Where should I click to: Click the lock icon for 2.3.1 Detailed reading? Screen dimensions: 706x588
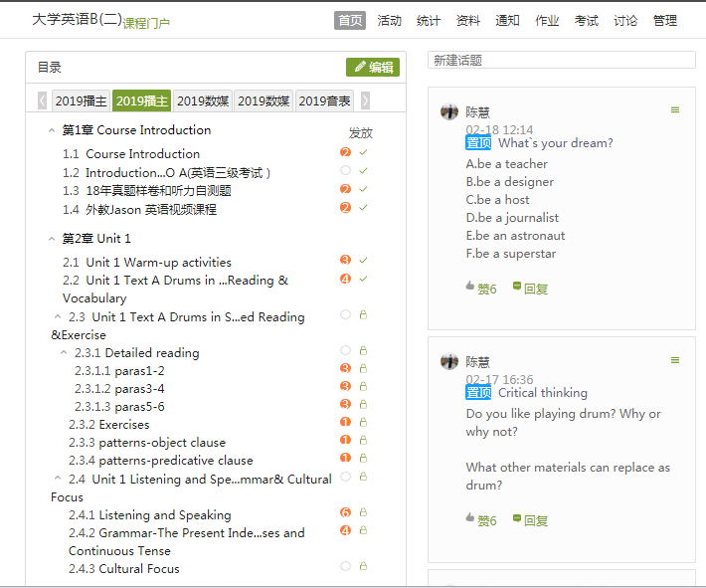pyautogui.click(x=363, y=350)
